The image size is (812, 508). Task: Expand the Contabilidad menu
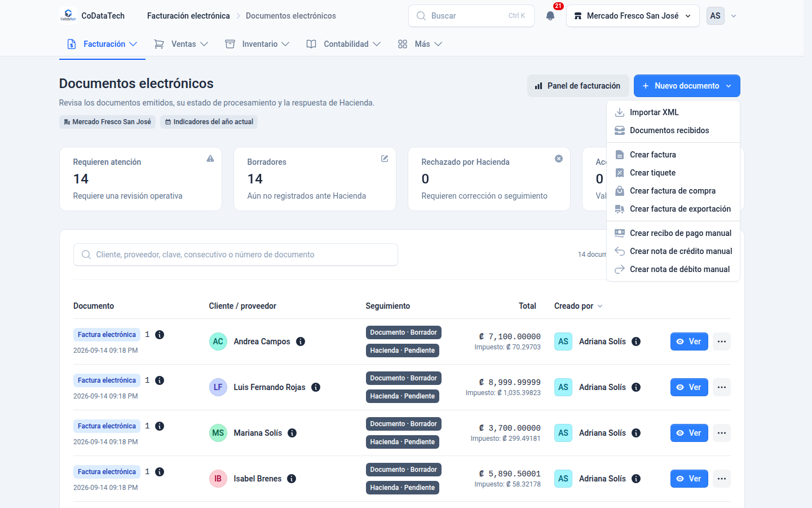[343, 44]
